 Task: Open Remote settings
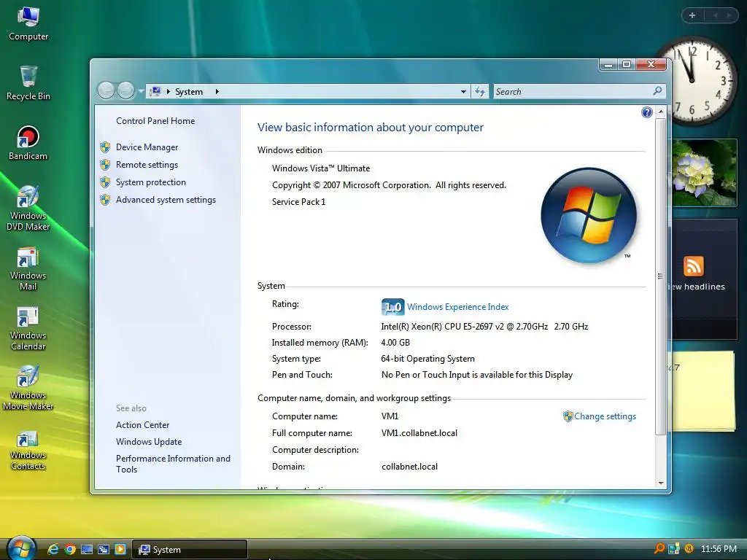pos(147,165)
